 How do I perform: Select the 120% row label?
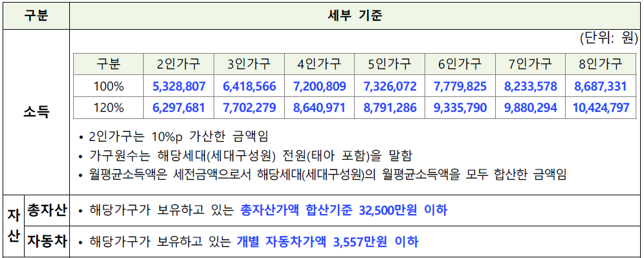pyautogui.click(x=109, y=108)
